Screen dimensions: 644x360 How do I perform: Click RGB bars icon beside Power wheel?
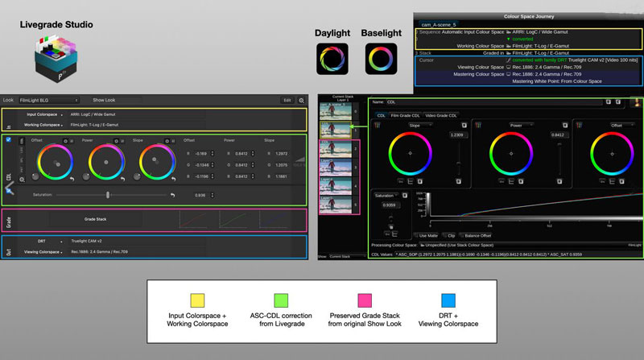[478, 126]
